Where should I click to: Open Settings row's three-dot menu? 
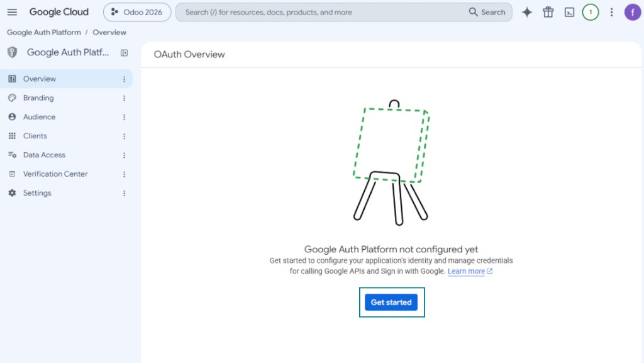[x=124, y=193]
